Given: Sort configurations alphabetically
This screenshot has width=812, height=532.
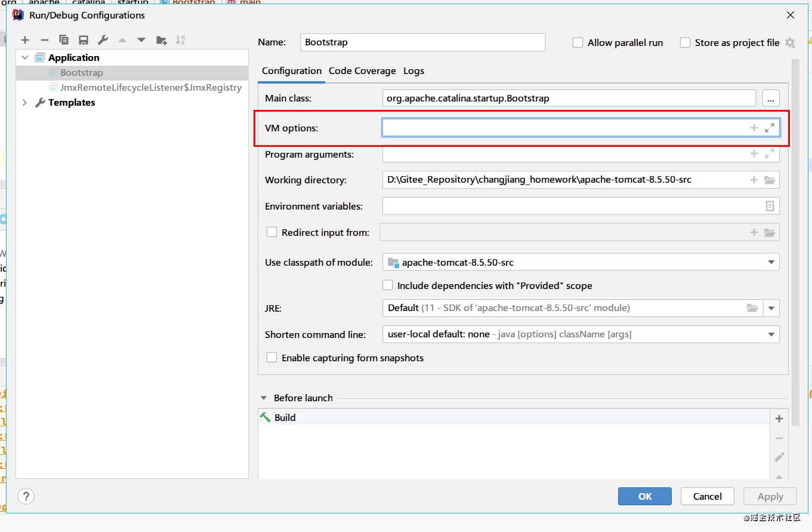Looking at the screenshot, I should click(x=180, y=40).
